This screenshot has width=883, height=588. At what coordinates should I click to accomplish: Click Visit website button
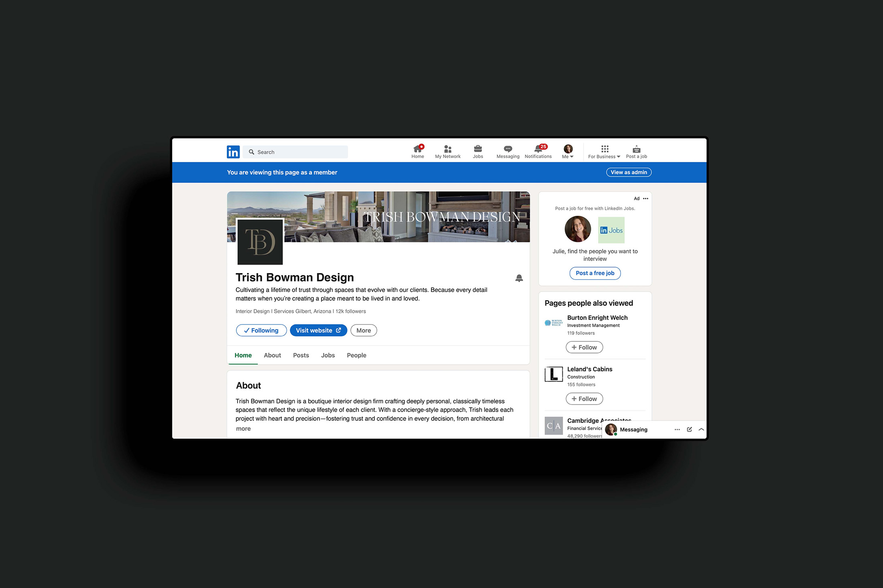click(319, 330)
